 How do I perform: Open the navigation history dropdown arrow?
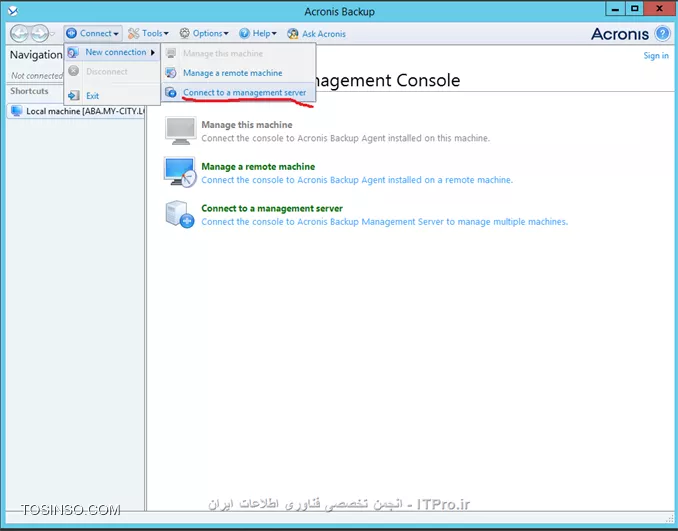point(52,34)
